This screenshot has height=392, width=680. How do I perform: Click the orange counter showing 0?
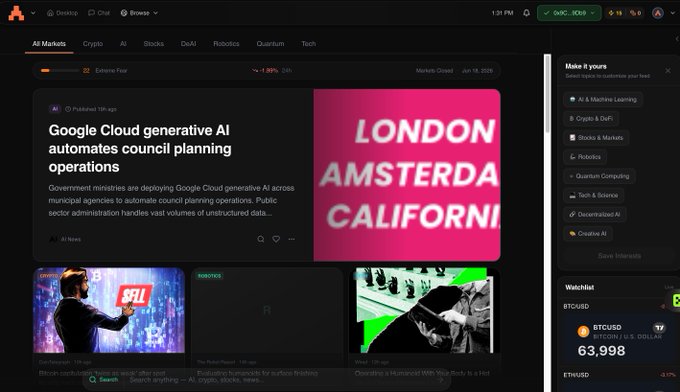tap(636, 13)
